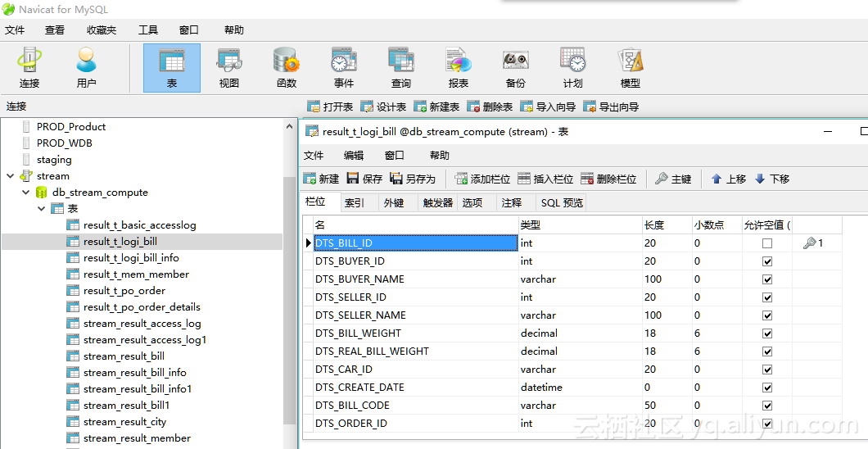Select result_t_logi_bill_info table in tree

pos(131,258)
